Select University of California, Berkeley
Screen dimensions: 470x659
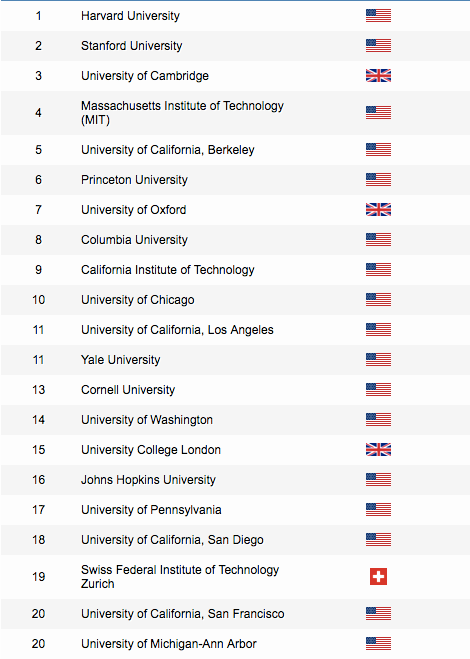pos(168,150)
